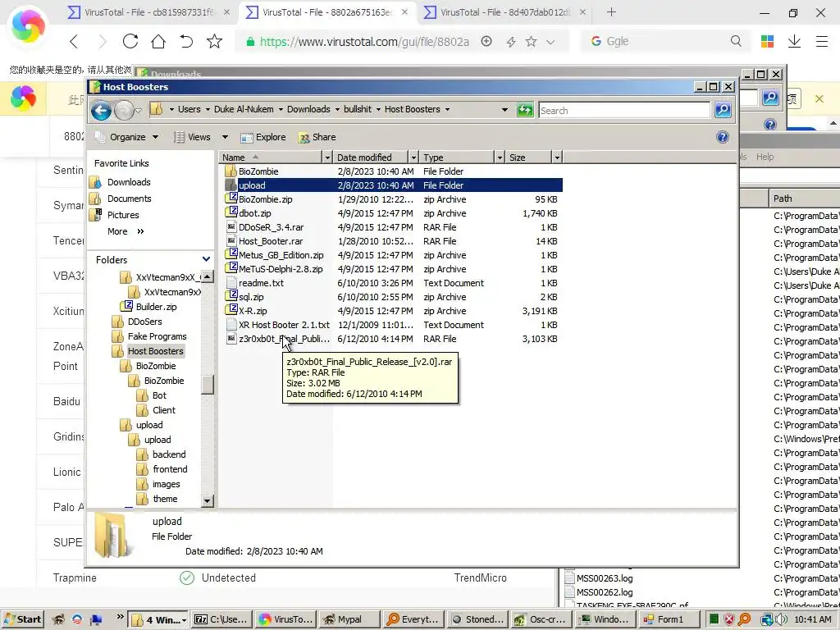
Task: Expand More favorite links
Action: pos(126,231)
